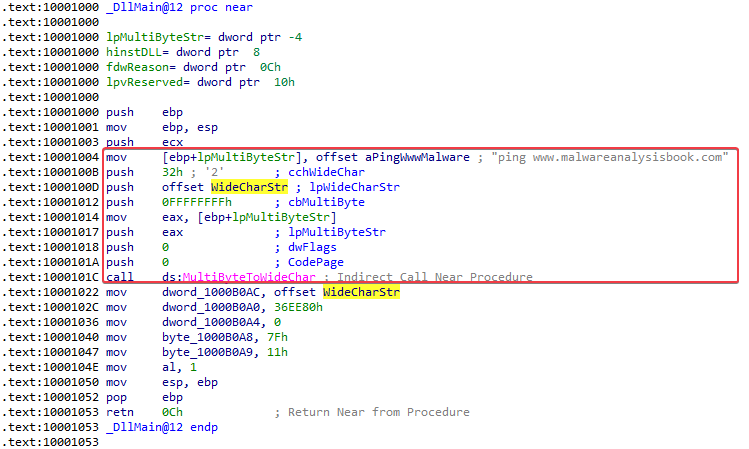Image resolution: width=749 pixels, height=449 pixels.
Task: Click the ping www.malwareanalysisbook.com string comment
Action: click(x=610, y=157)
